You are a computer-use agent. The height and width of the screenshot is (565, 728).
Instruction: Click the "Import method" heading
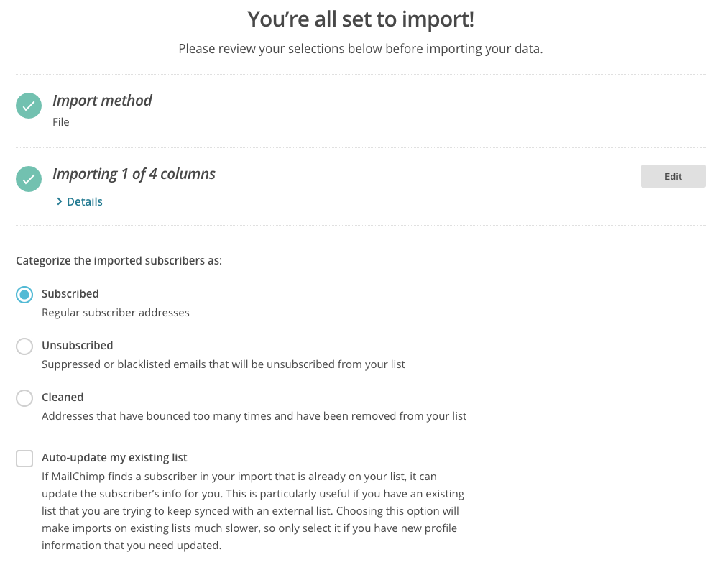[102, 101]
